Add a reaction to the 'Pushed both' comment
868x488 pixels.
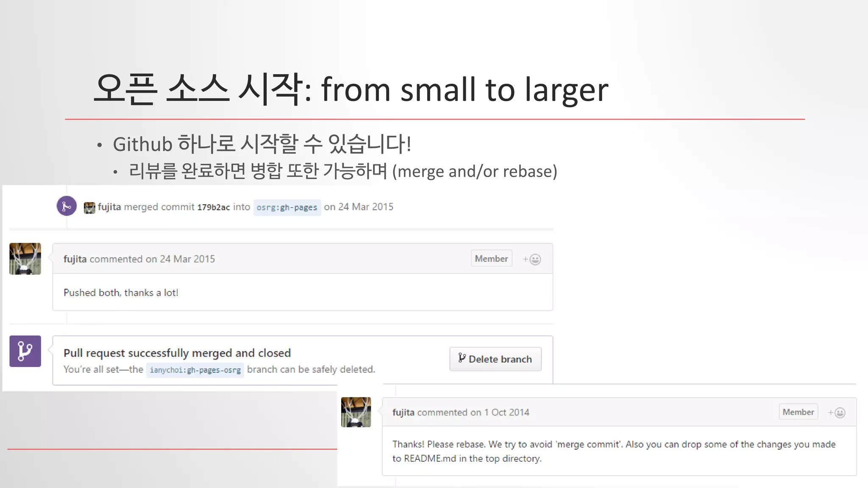click(532, 259)
